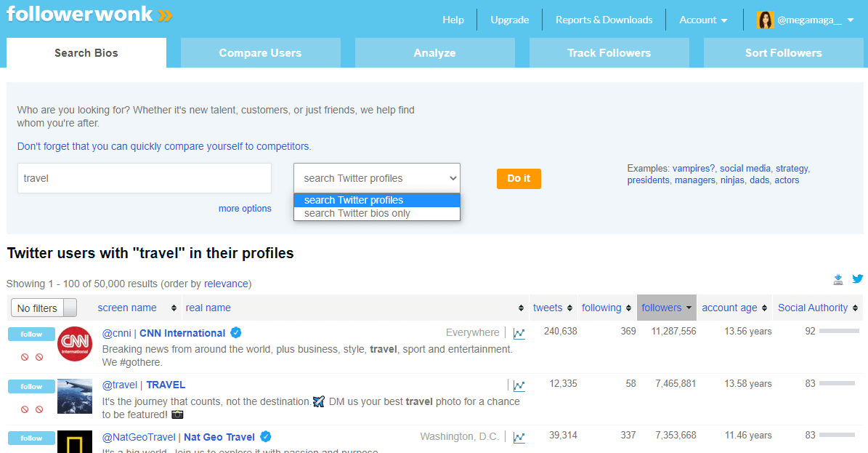Click the managers example link

[694, 180]
